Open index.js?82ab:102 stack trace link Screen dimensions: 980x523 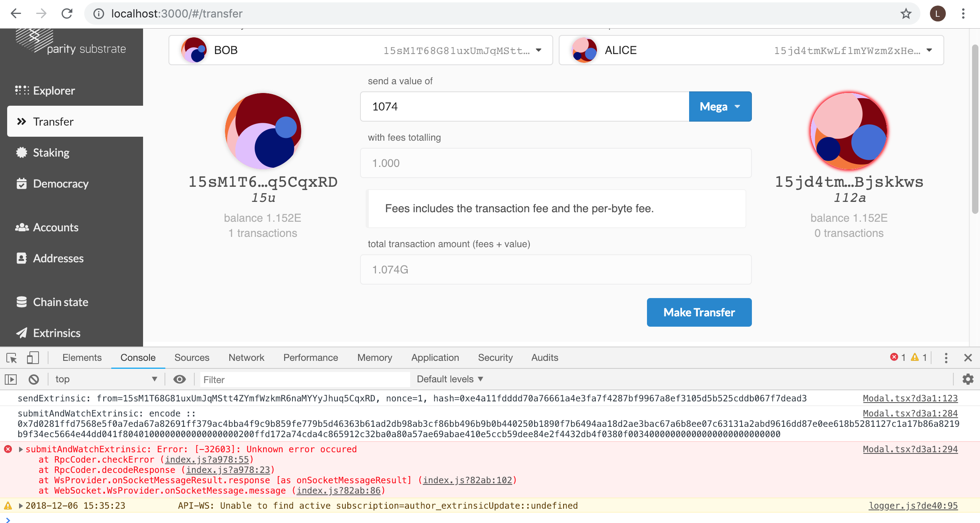pos(467,480)
